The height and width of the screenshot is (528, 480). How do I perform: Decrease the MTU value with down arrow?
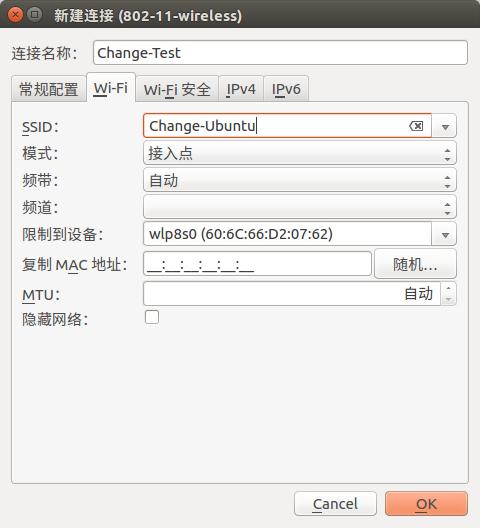tap(448, 299)
